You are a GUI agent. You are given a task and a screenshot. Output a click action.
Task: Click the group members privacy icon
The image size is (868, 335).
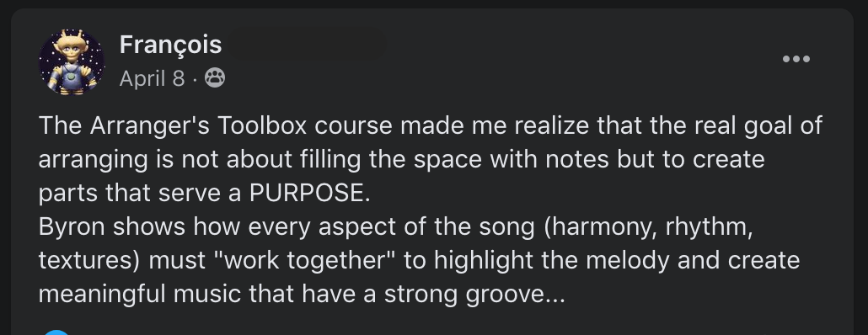pos(215,78)
